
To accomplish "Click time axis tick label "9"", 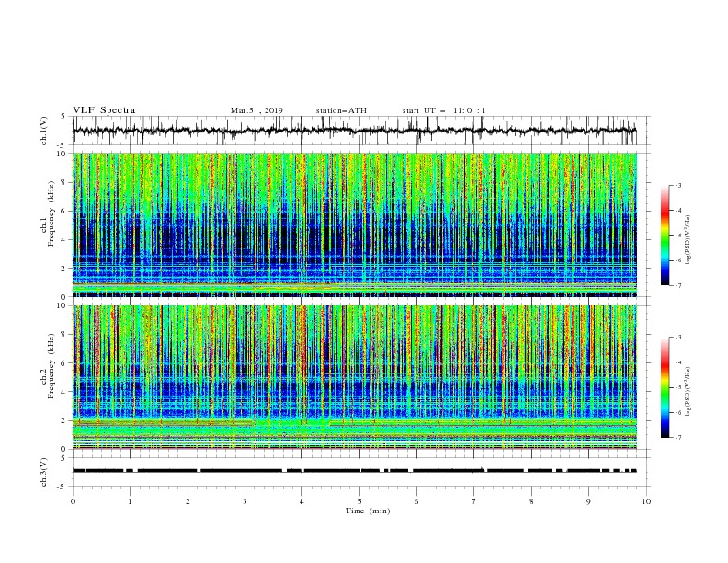I will (588, 501).
